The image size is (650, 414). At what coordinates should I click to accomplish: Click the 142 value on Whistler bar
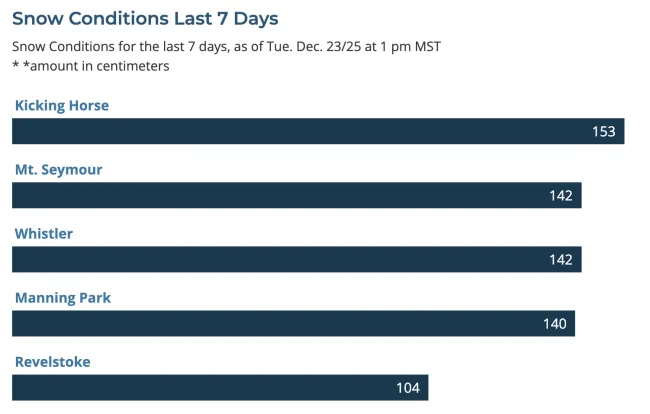560,259
